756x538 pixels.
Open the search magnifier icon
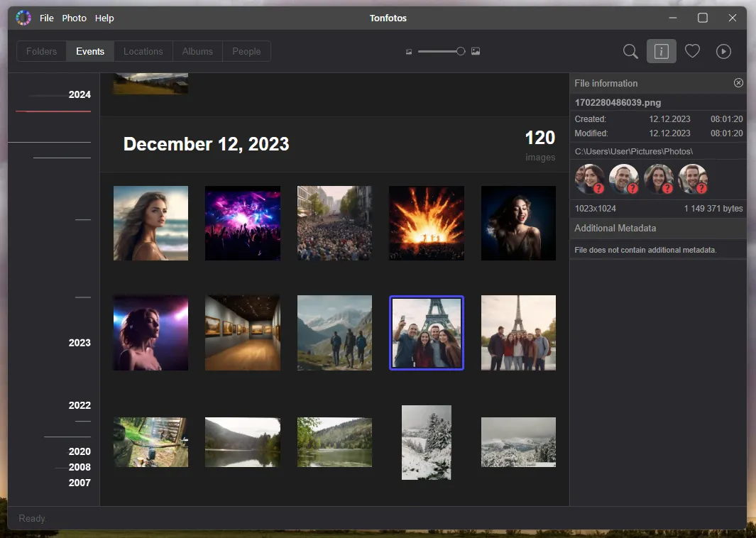click(x=630, y=51)
